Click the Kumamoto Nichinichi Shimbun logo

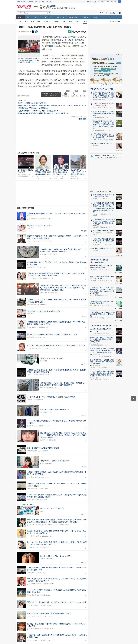point(77,32)
